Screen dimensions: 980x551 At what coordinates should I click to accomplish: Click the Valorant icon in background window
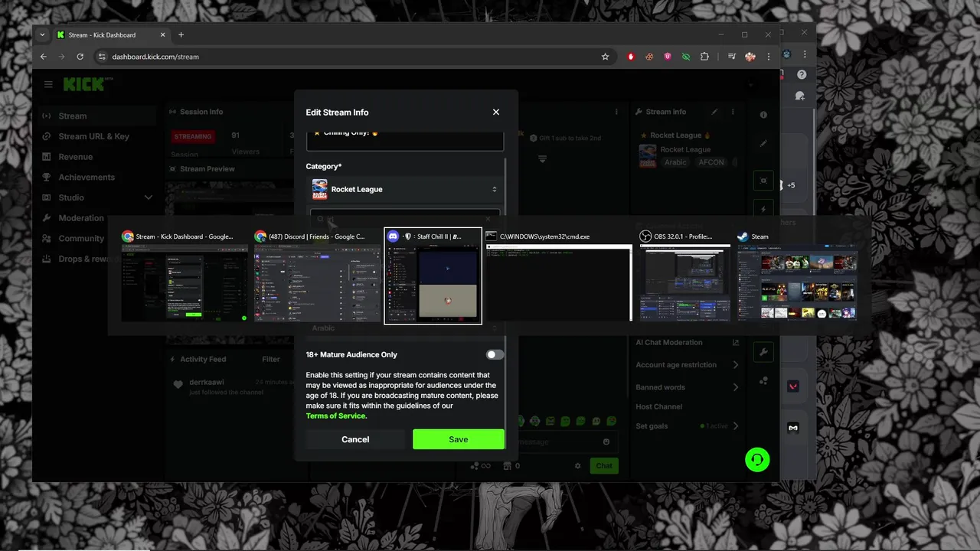(x=793, y=386)
